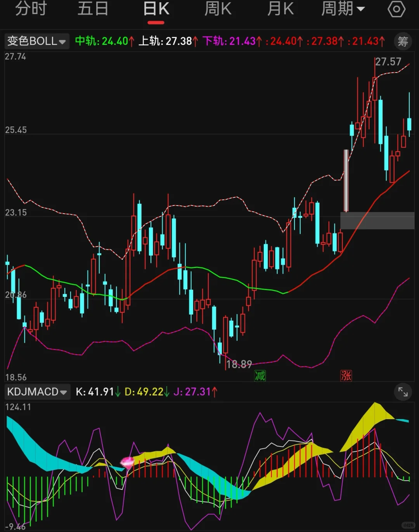Tap the 25.45 price axis label

[x=16, y=130]
